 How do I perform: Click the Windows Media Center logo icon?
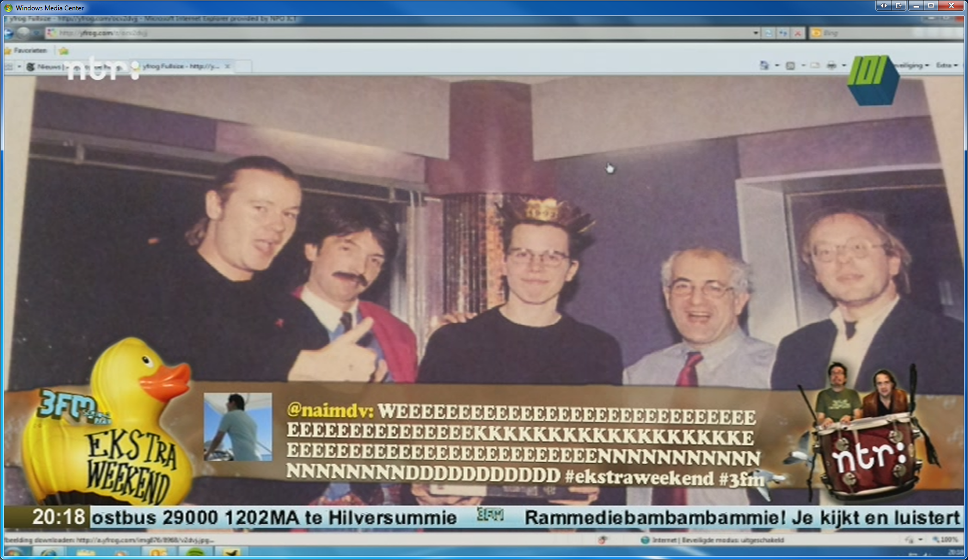(8, 8)
